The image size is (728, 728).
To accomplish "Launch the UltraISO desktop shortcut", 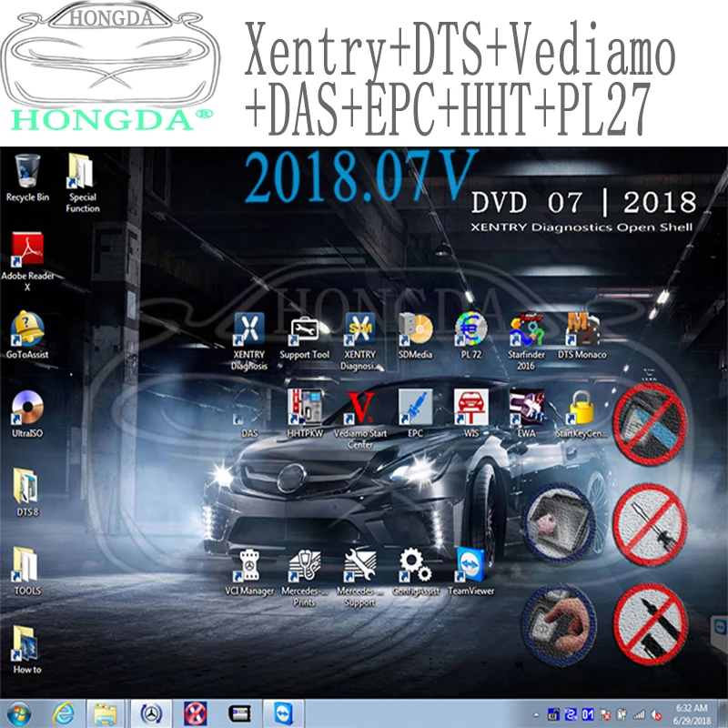I will 27,414.
